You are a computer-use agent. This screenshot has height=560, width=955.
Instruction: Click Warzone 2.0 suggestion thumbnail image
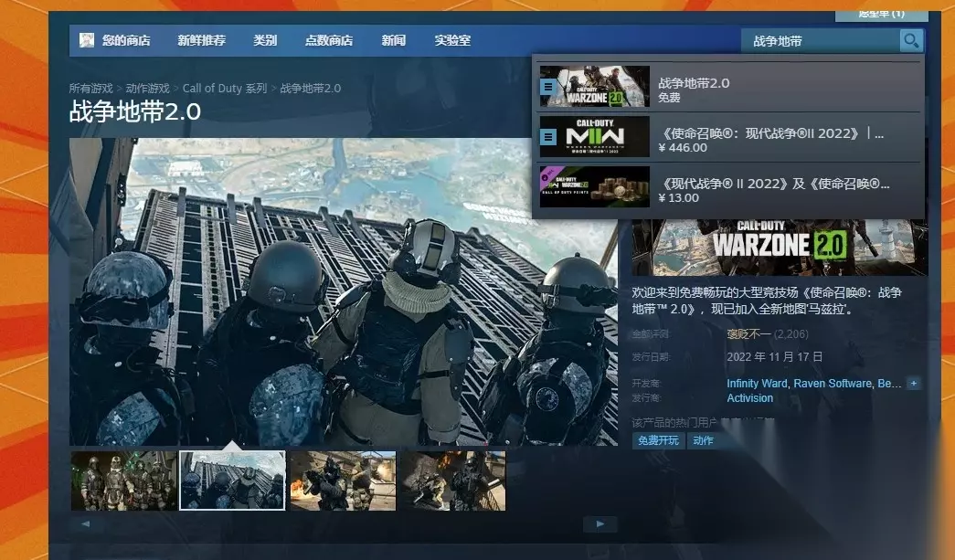pyautogui.click(x=594, y=87)
